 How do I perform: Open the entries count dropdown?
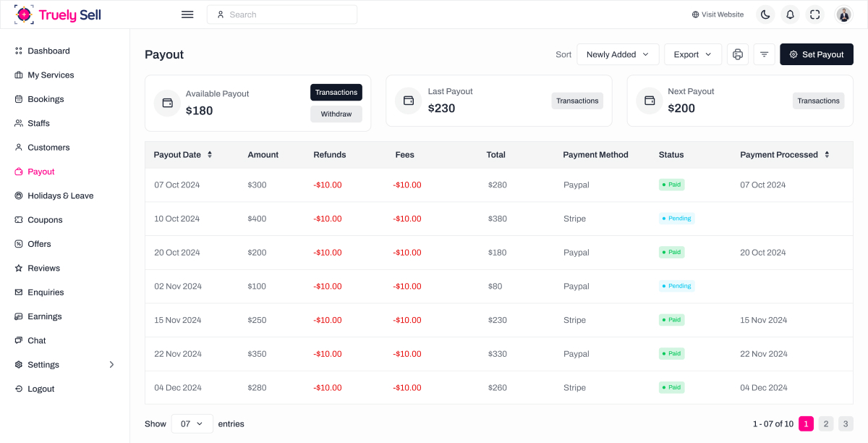point(192,423)
